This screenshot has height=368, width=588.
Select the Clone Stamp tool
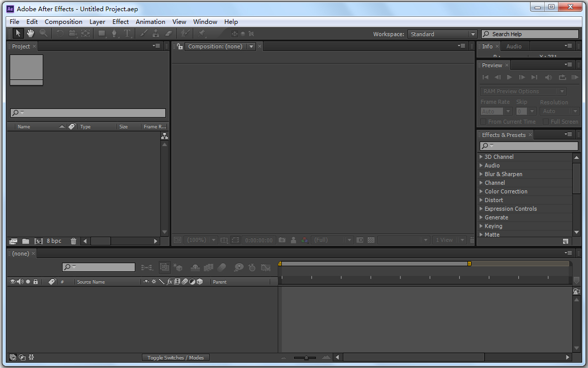[156, 34]
